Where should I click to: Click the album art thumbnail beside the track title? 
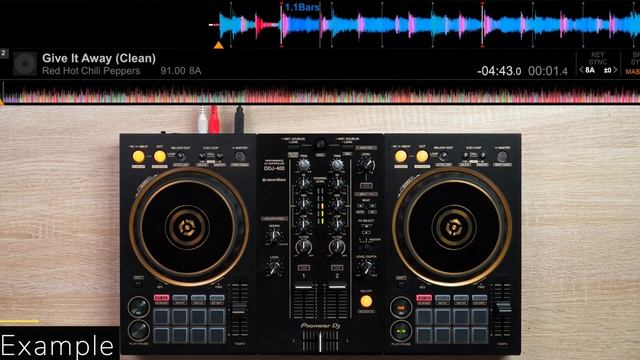(24, 64)
